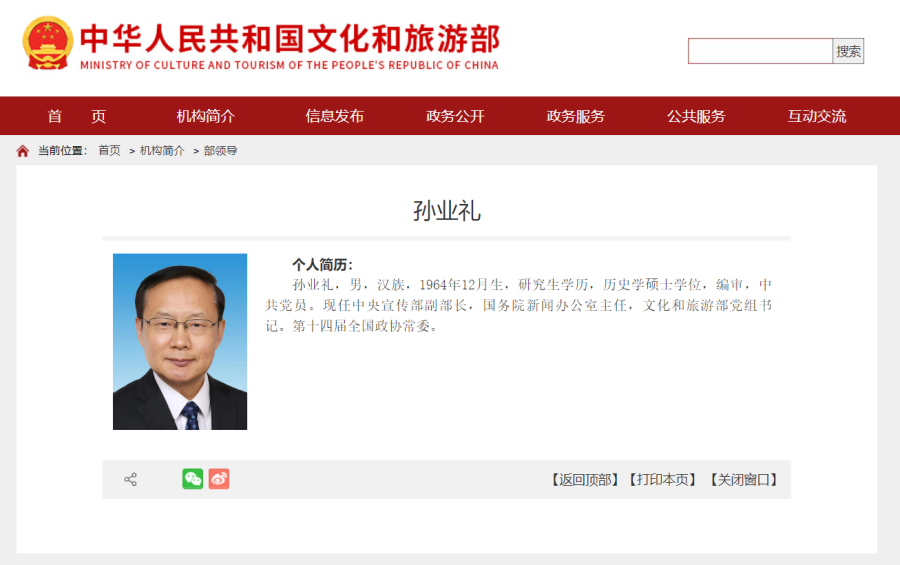Focus the search input field
This screenshot has width=900, height=565.
(x=761, y=51)
